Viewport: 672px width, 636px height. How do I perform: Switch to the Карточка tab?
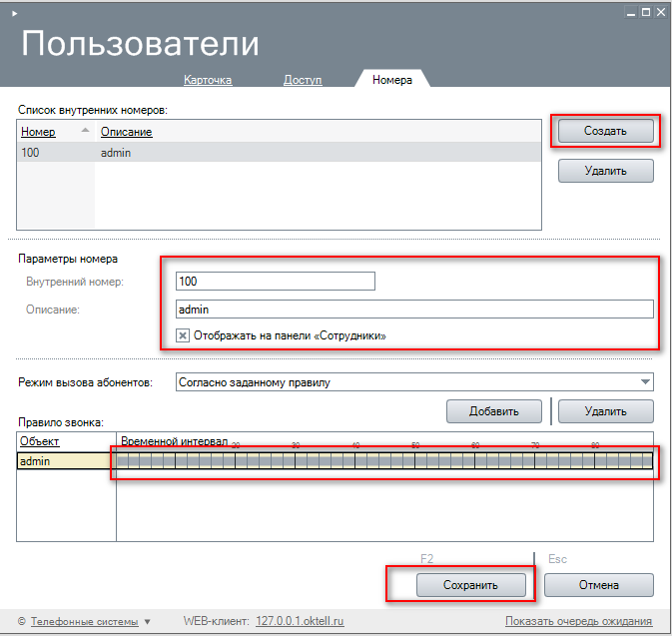(x=208, y=80)
